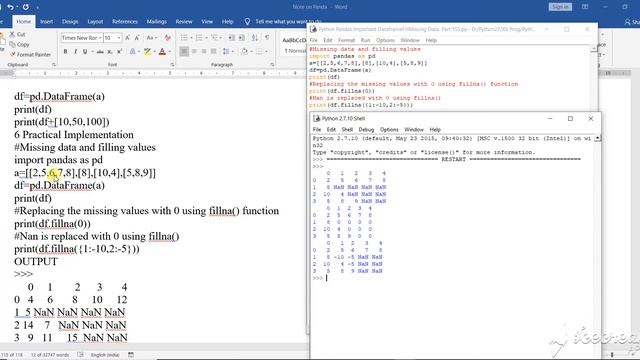Toggle Superscript formatting

(x=120, y=51)
